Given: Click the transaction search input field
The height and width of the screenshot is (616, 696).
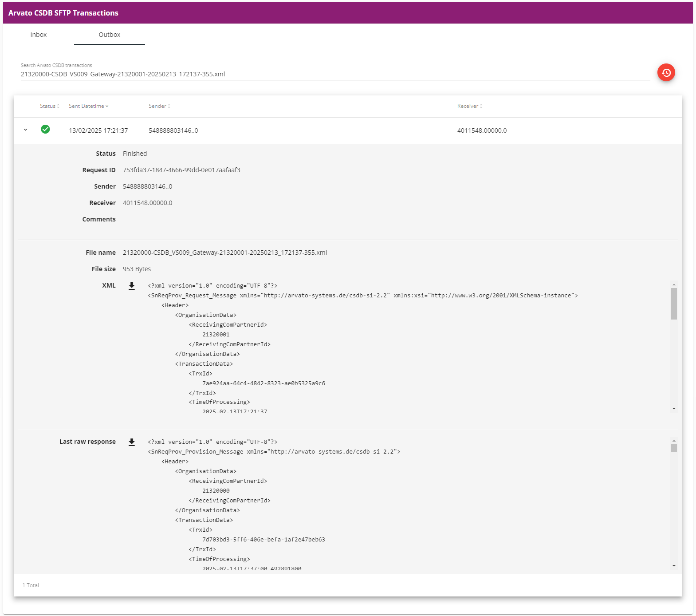Looking at the screenshot, I should click(x=335, y=74).
